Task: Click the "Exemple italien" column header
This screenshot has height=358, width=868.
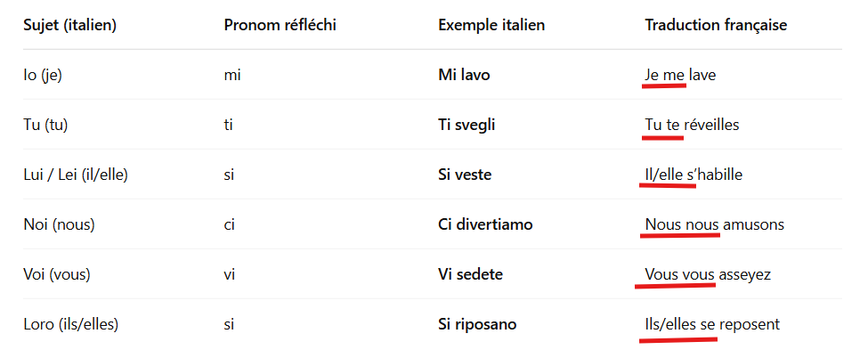Action: pos(491,25)
